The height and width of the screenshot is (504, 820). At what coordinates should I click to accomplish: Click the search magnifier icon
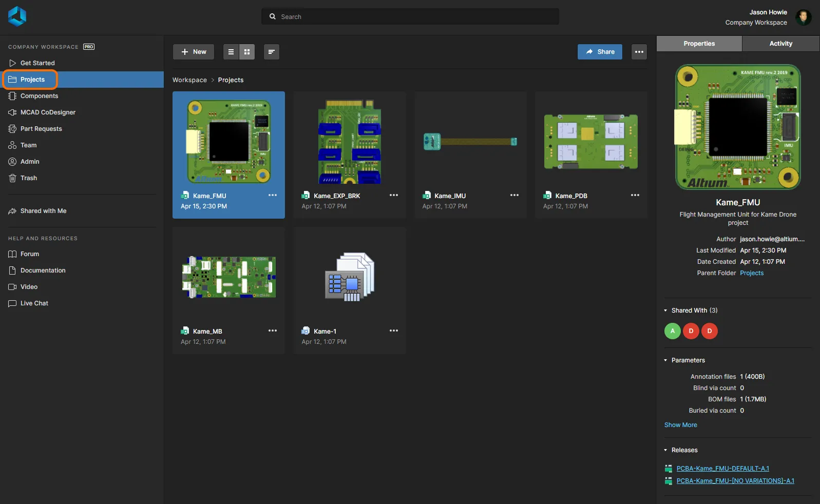click(273, 16)
